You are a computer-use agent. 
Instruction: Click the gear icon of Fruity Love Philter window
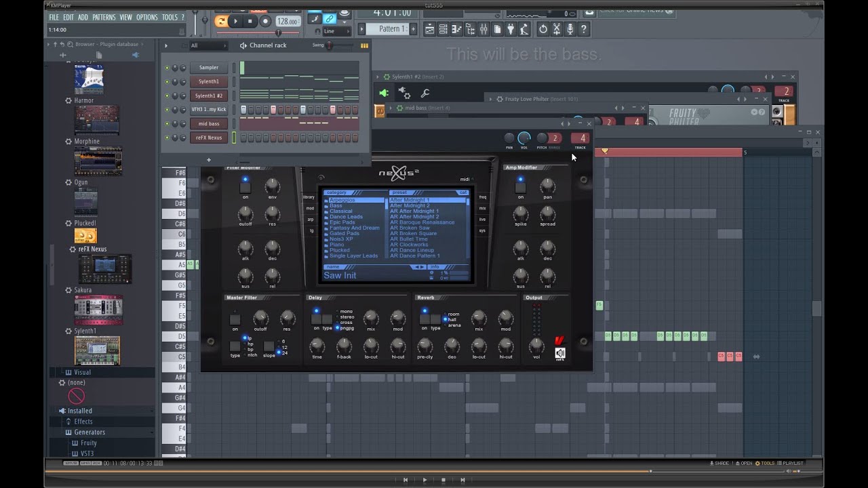[x=500, y=99]
